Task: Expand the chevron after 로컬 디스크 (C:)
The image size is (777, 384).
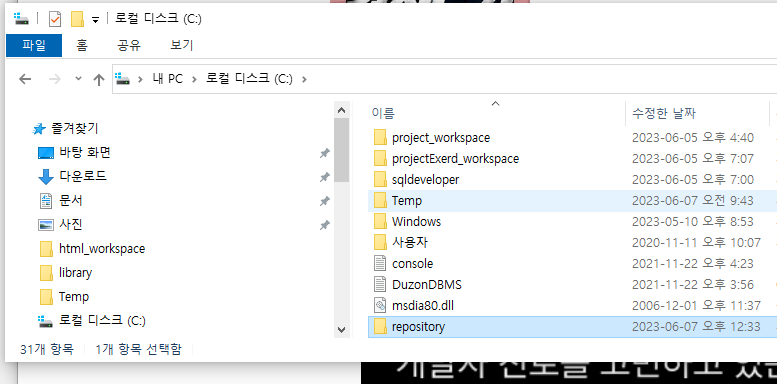Action: point(304,79)
